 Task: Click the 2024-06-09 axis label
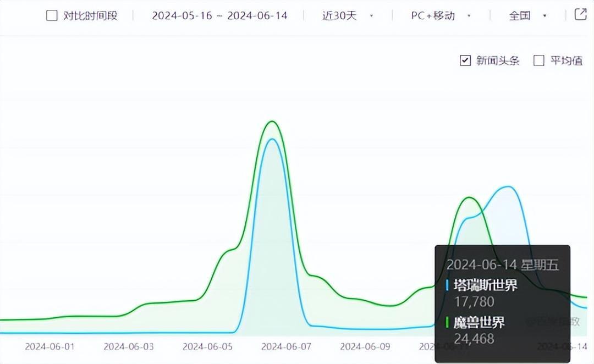365,347
